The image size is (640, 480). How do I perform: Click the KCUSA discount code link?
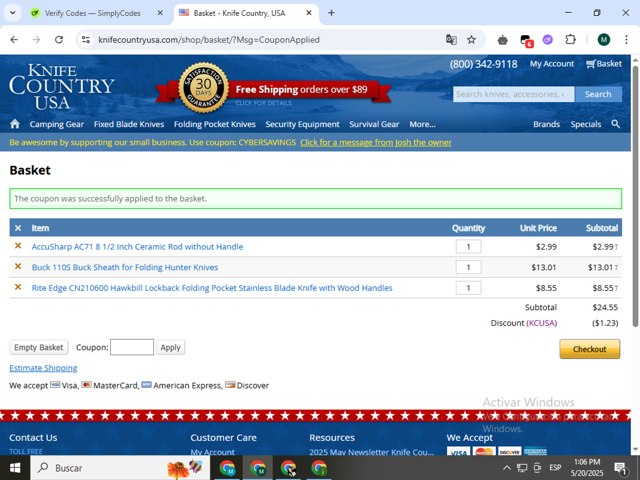point(542,323)
